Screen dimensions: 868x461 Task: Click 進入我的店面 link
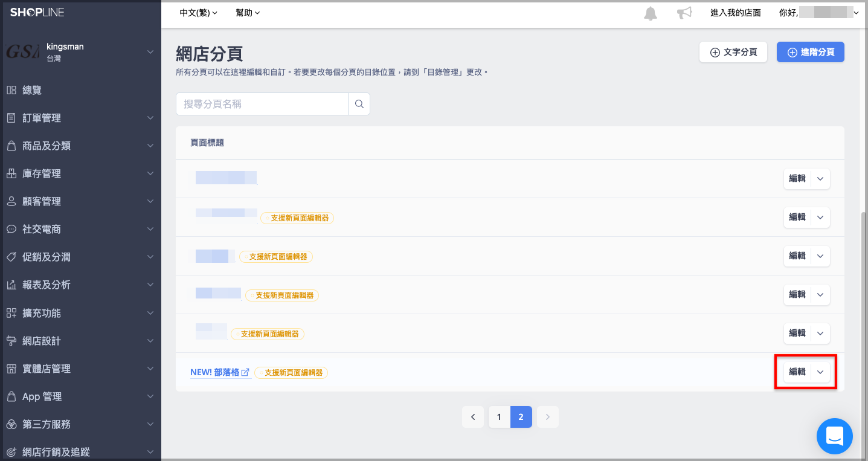tap(736, 13)
